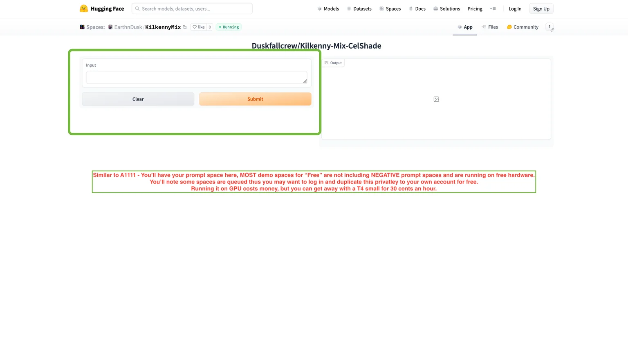Open Models in the top navigation
The image size is (628, 364).
tap(328, 9)
